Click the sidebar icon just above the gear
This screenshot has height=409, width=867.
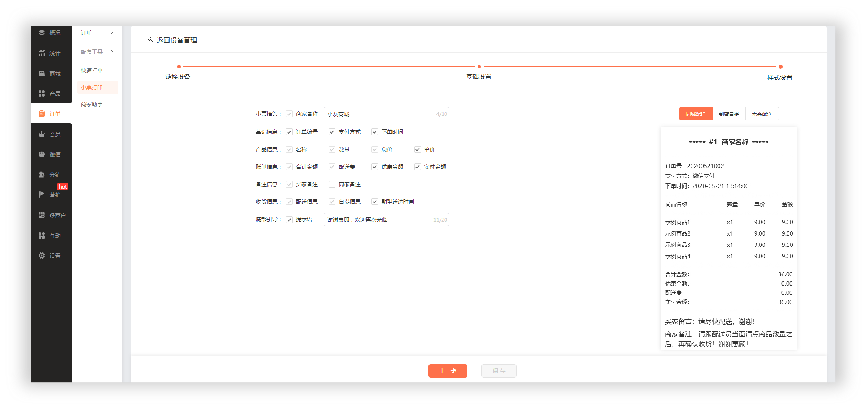tap(50, 235)
